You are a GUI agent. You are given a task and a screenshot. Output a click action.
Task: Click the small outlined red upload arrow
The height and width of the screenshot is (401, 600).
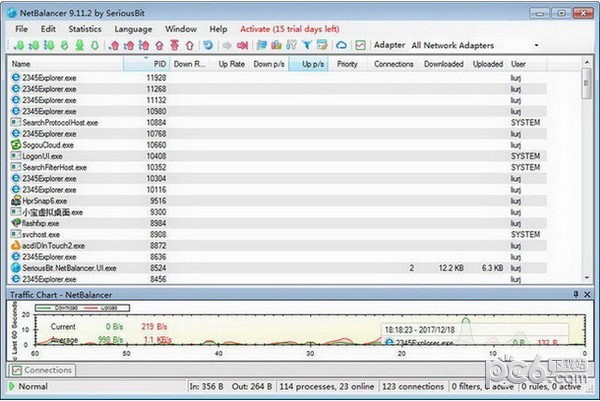click(x=160, y=46)
